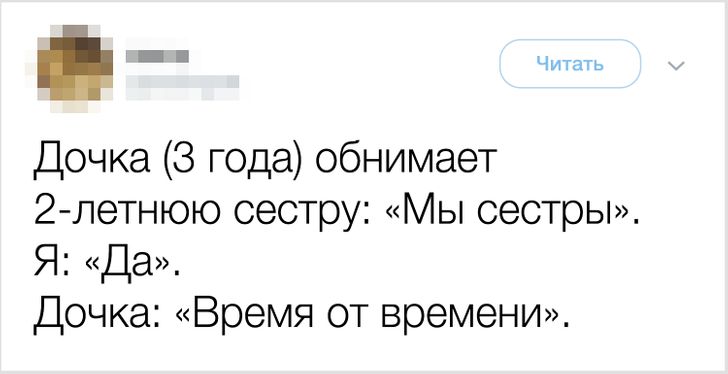Click the blurred username handle under the name
This screenshot has width=728, height=374.
click(x=182, y=83)
